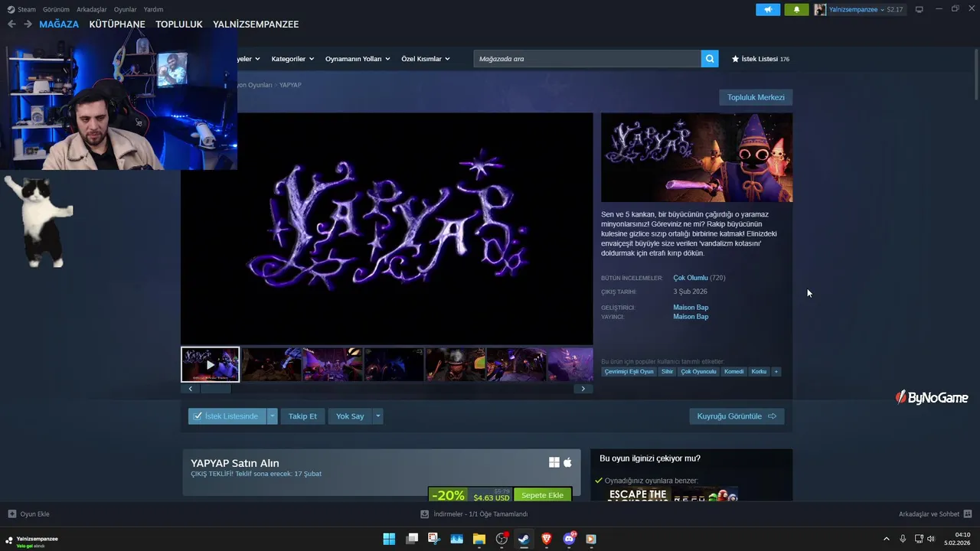Open the Oyunlar menu
Screen dimensions: 980x551
tap(126, 9)
